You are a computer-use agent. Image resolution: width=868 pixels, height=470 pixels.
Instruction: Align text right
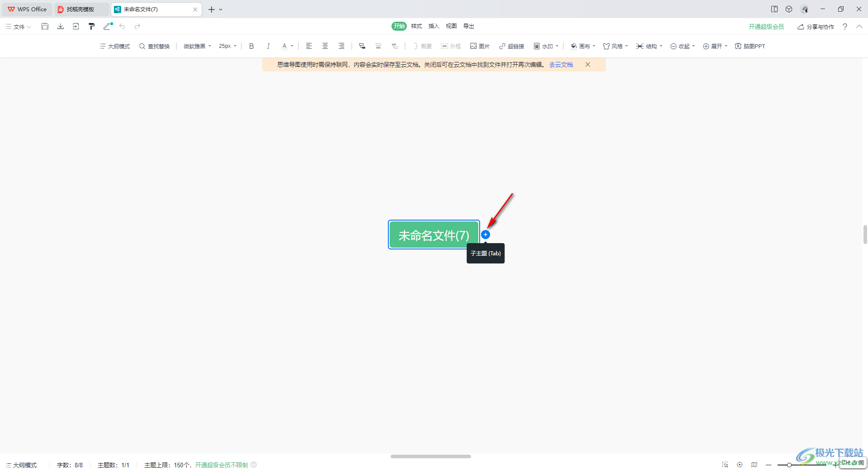click(x=341, y=46)
